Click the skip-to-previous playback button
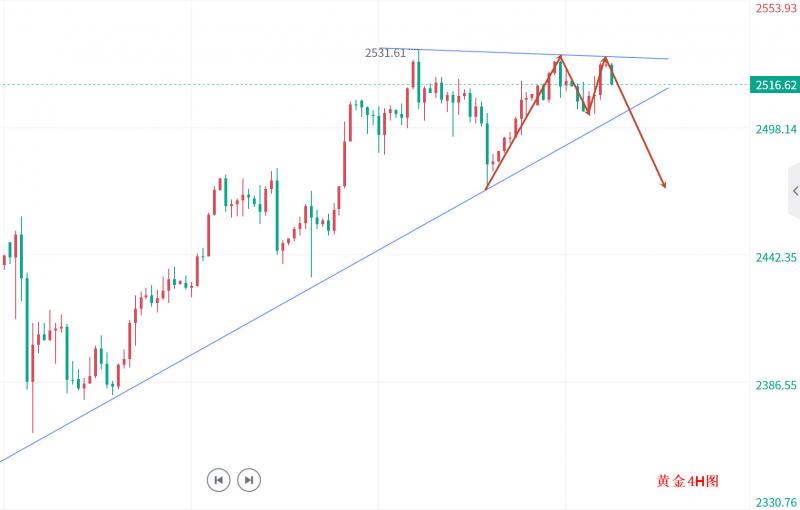The height and width of the screenshot is (510, 800). click(218, 480)
